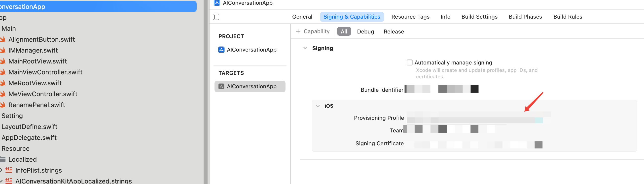Show the Debug configuration filter
The image size is (644, 184).
point(365,31)
